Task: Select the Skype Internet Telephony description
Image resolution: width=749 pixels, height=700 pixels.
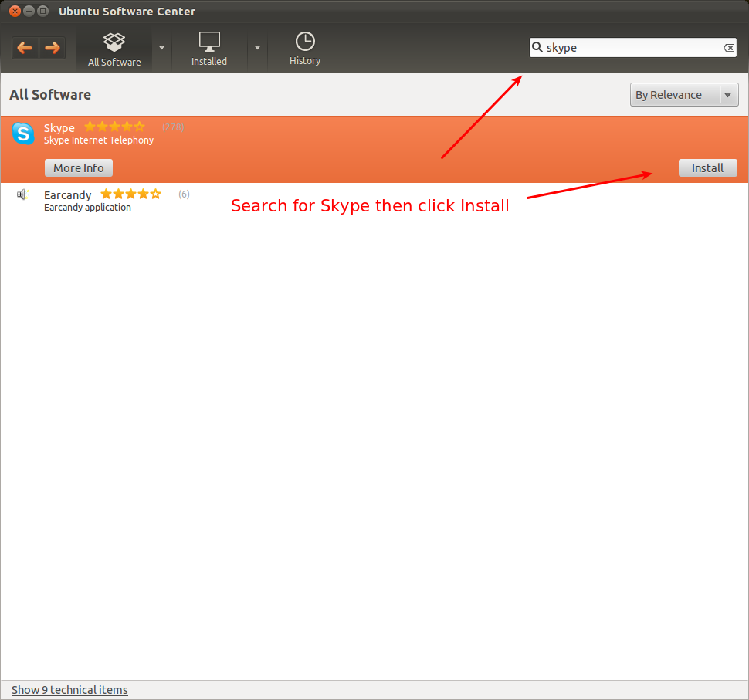Action: [x=98, y=140]
